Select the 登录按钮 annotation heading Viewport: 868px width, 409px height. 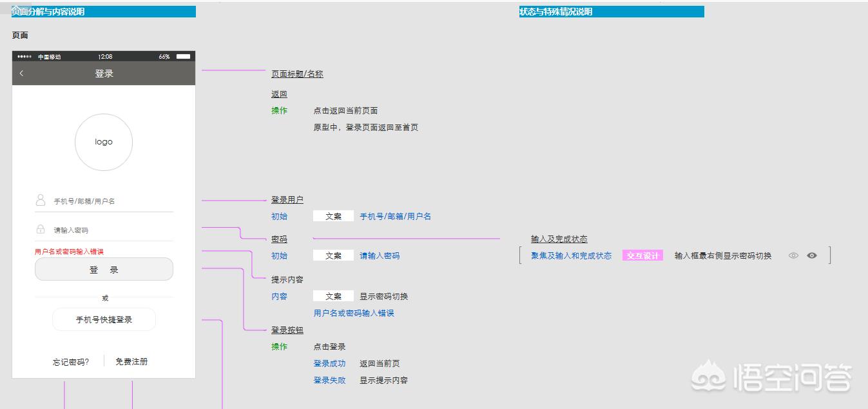[287, 330]
